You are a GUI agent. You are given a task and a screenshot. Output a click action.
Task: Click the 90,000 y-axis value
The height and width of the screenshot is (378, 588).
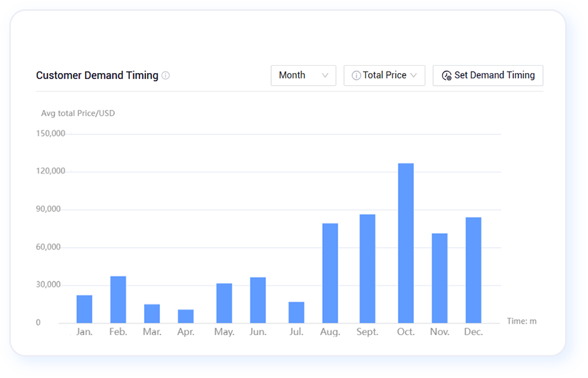[x=48, y=209]
